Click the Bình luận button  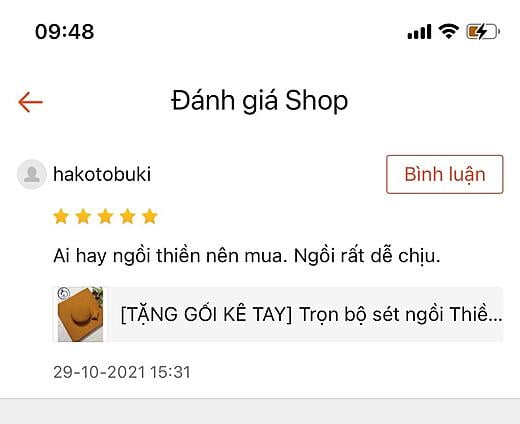point(445,174)
